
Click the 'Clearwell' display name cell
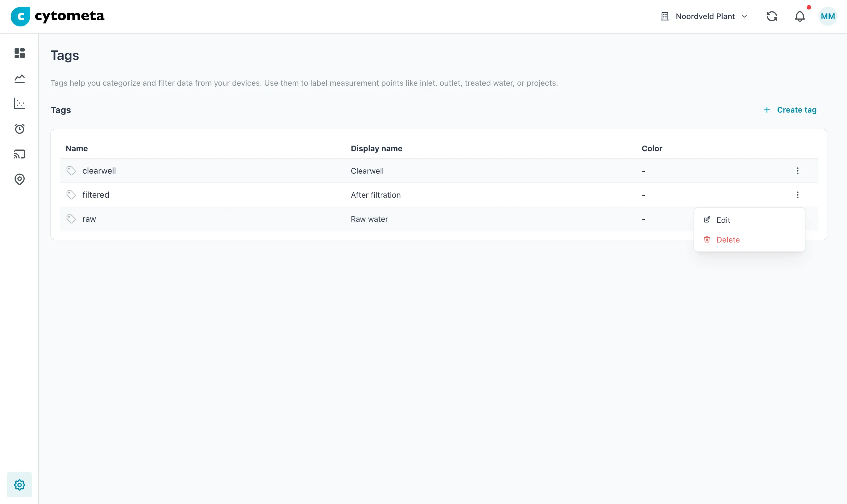point(367,171)
